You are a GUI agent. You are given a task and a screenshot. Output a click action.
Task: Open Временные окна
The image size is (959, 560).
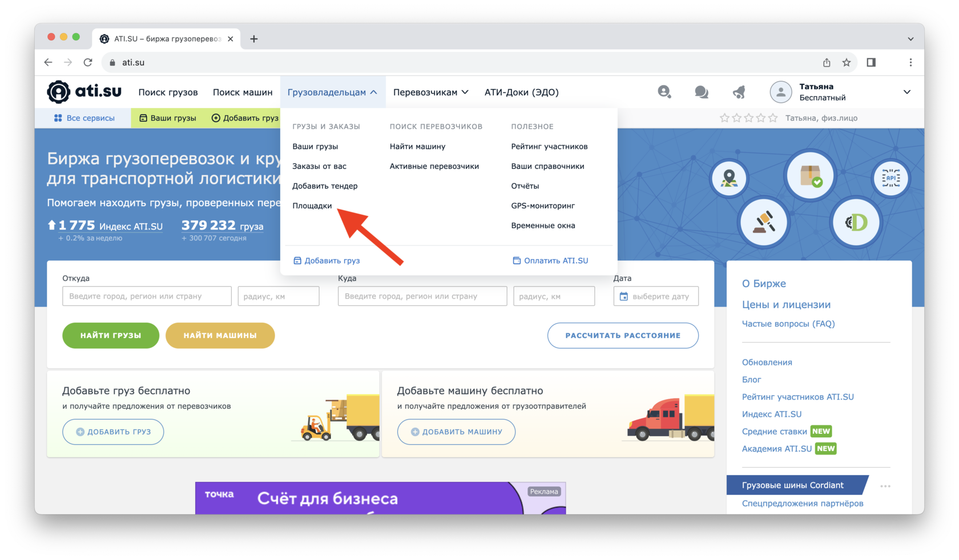click(543, 225)
